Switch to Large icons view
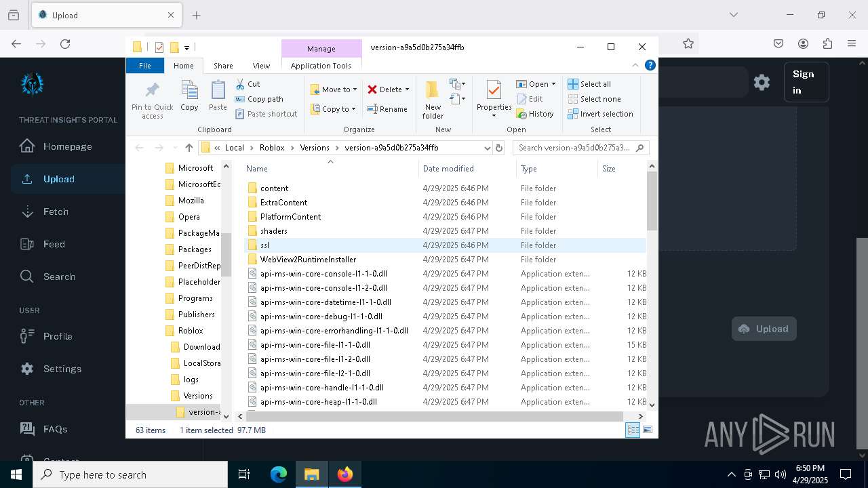 tap(648, 430)
